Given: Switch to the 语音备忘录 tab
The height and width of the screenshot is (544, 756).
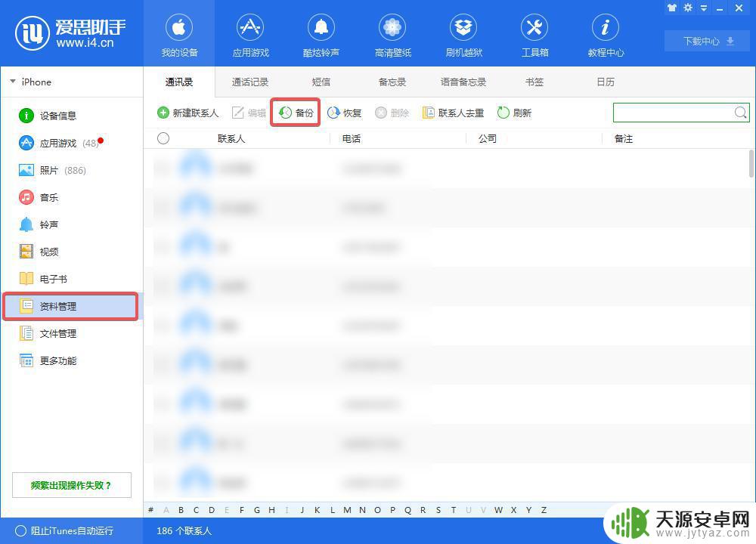Looking at the screenshot, I should pos(463,82).
